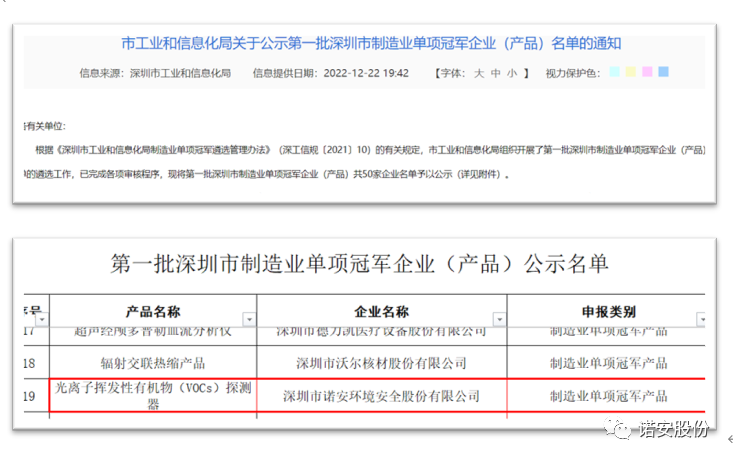Click cell 深圳市诺安环境安全股份有限公司
This screenshot has width=733, height=461.
click(x=381, y=396)
